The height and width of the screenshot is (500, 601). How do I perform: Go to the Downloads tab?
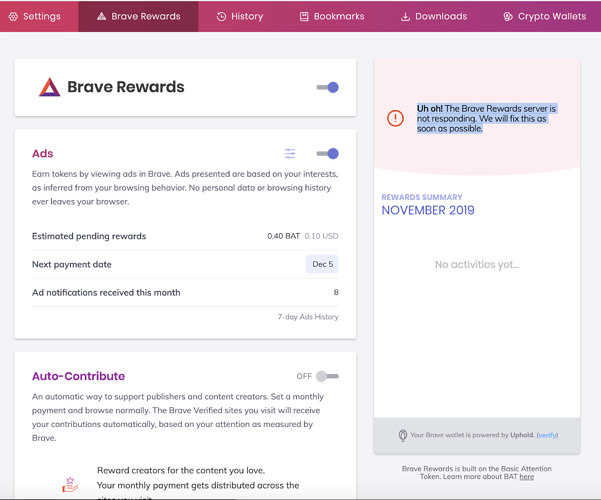click(x=434, y=16)
